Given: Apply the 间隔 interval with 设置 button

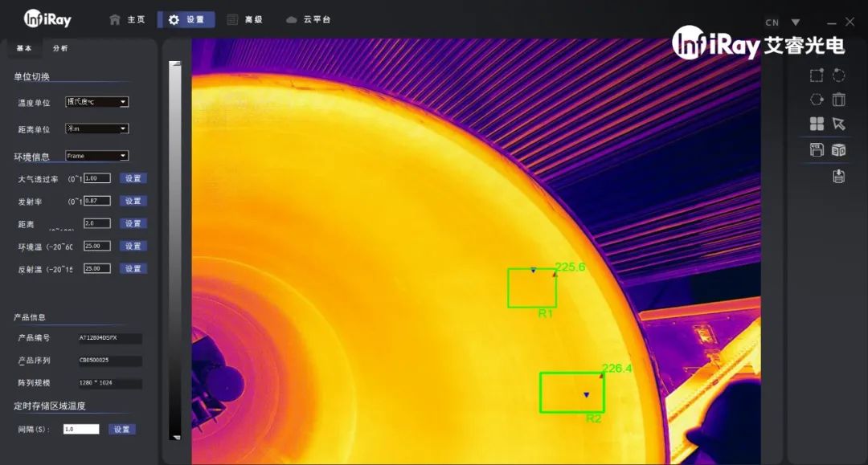Looking at the screenshot, I should [122, 430].
